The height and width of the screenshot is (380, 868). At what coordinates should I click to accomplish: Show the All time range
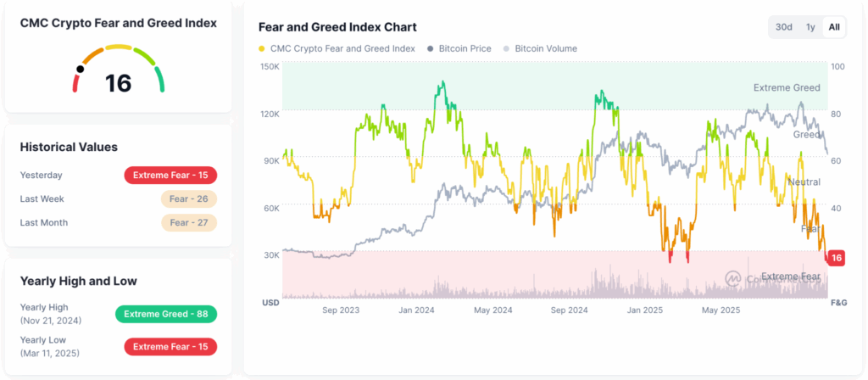(834, 27)
